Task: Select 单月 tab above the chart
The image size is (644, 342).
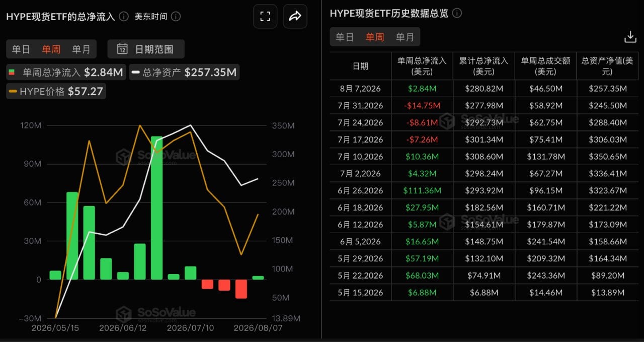Action: coord(82,49)
